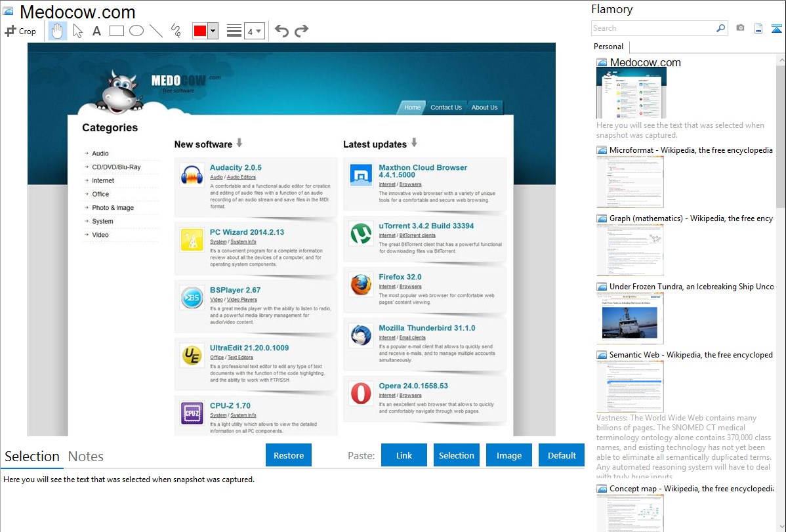Select the Video category
Screen dimensions: 786x532
(x=100, y=235)
